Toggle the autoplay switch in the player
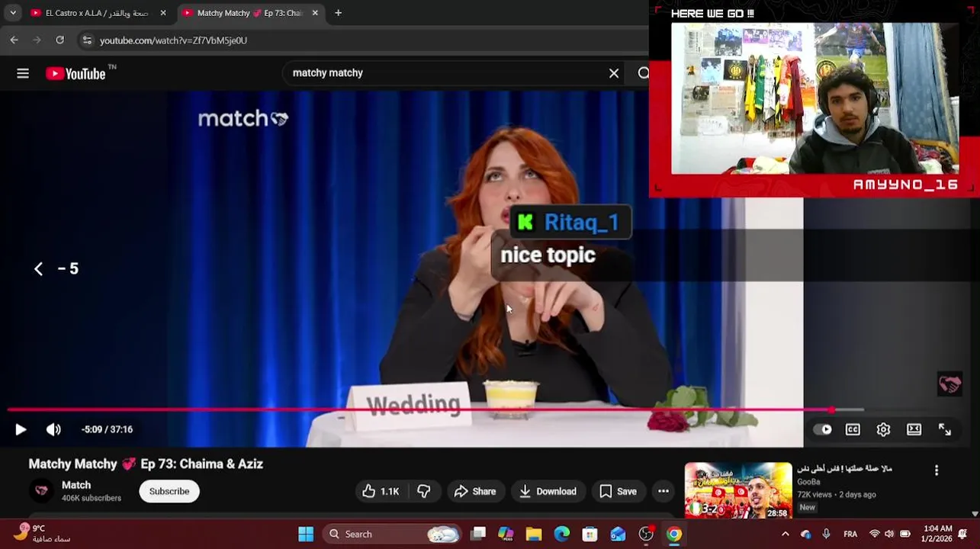Screen dimensions: 980x549 click(822, 429)
